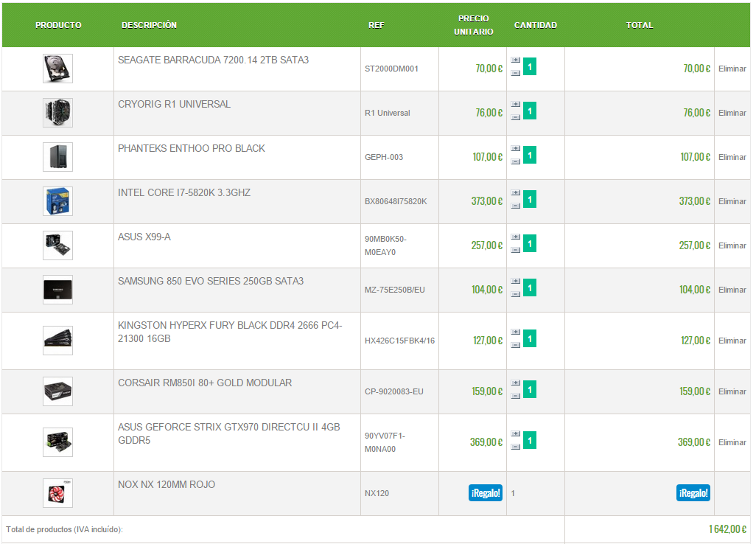Remove ASUS GeForce GTX970 with Eliminar
Screen dimensions: 756x544
coord(732,442)
